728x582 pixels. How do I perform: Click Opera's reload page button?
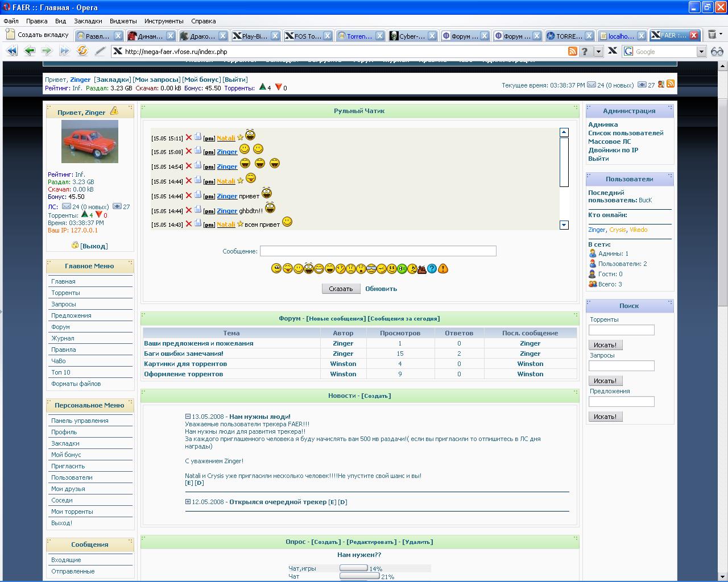point(82,51)
